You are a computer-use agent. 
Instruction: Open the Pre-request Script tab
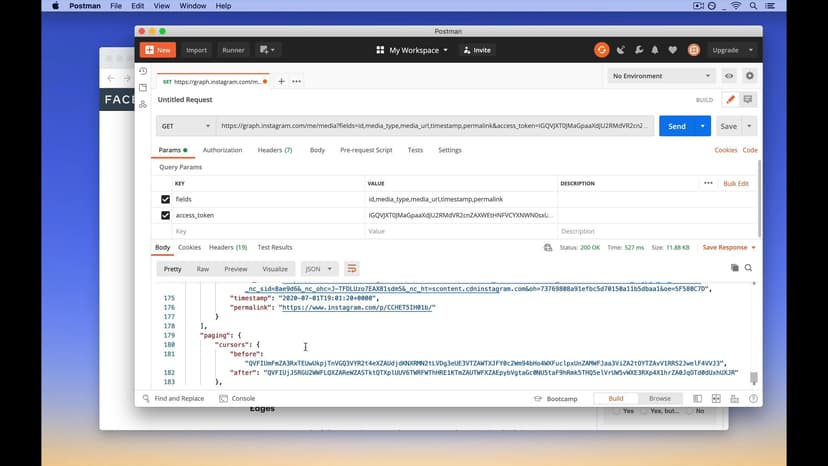366,150
